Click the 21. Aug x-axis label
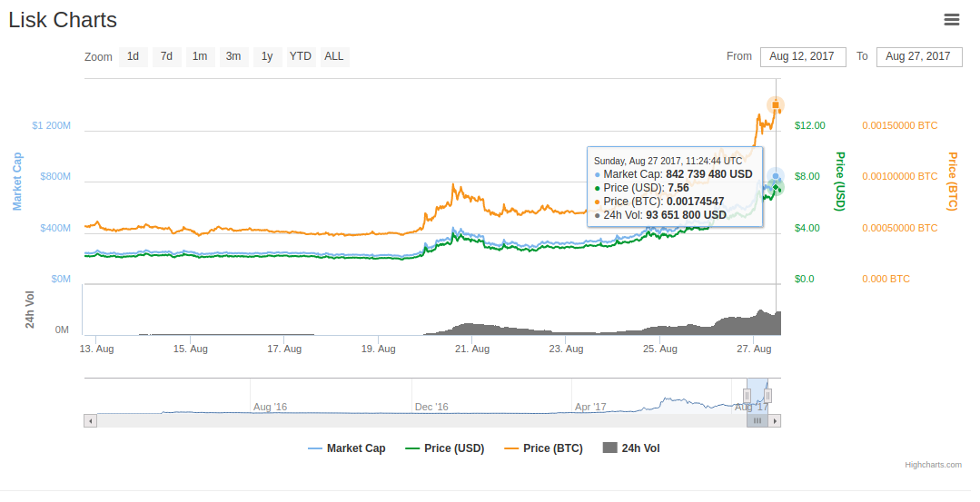Image resolution: width=980 pixels, height=502 pixels. (x=472, y=349)
